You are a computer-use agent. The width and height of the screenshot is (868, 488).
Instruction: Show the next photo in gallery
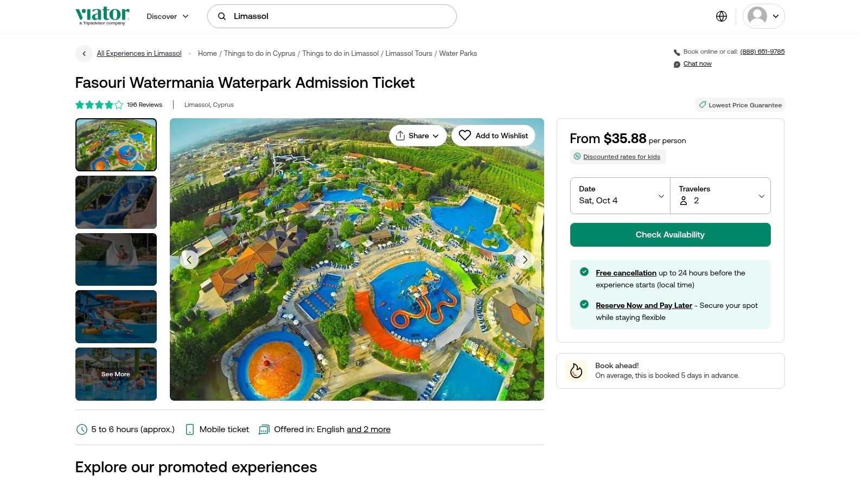point(525,260)
